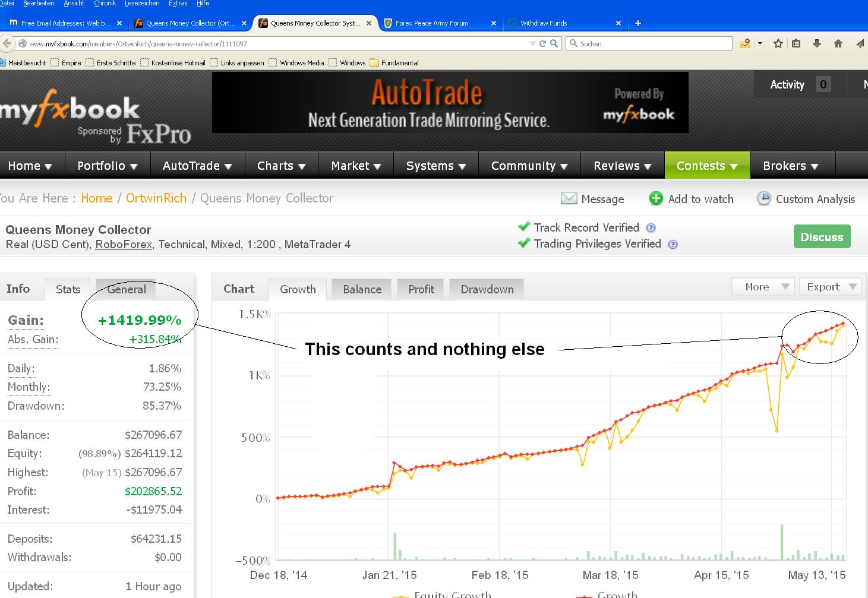Show the bookmarks list icon
The height and width of the screenshot is (598, 868).
click(797, 43)
